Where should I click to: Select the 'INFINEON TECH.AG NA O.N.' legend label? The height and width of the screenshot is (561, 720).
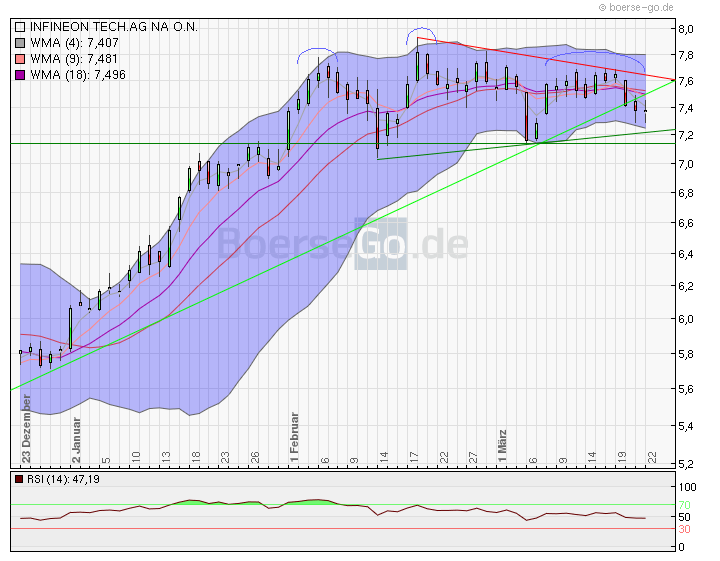click(114, 27)
